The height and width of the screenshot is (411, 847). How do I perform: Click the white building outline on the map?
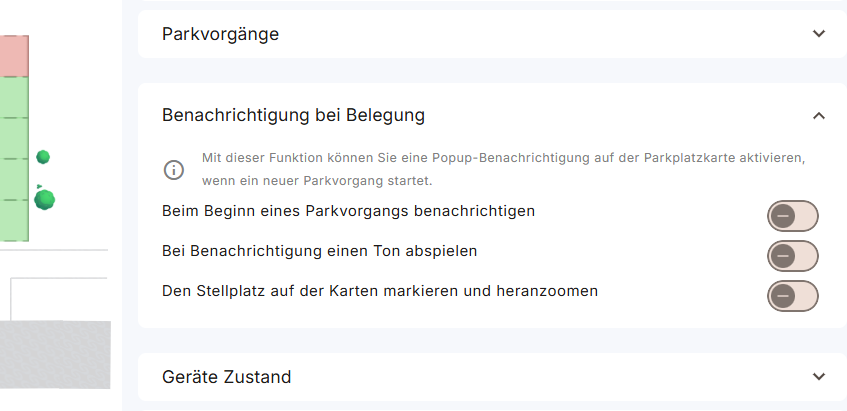58,298
